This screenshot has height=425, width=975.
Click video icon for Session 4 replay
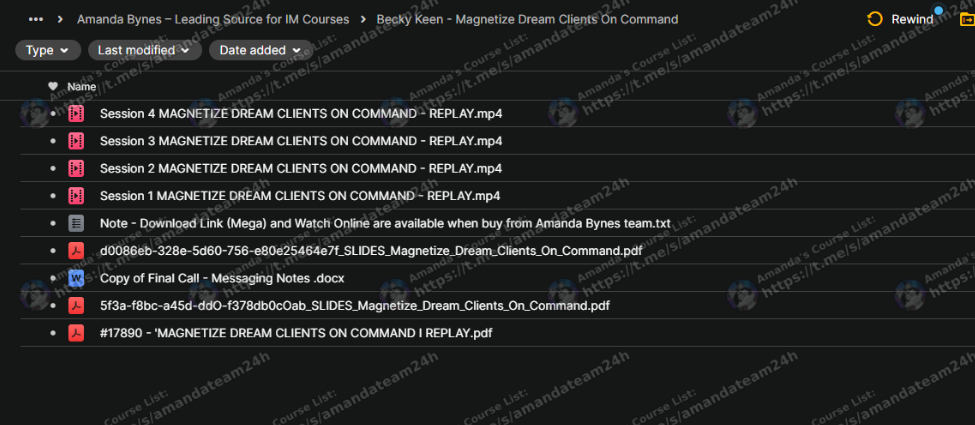click(76, 114)
